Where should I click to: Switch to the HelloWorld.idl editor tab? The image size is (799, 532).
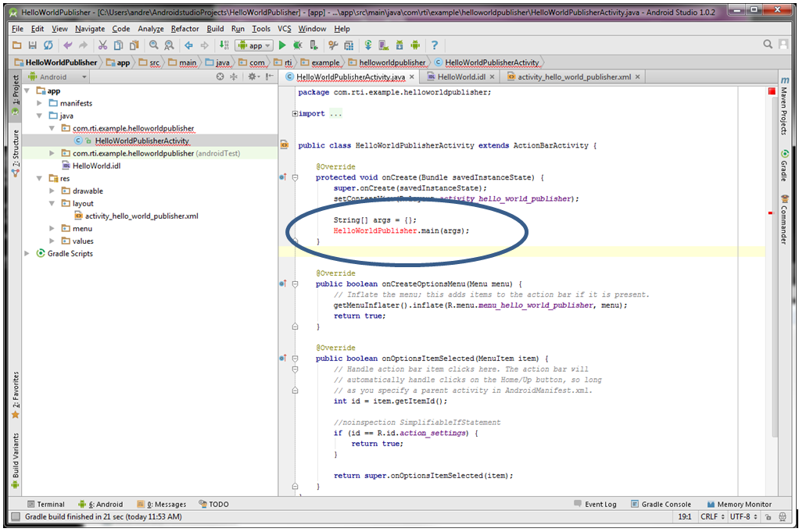[460, 77]
